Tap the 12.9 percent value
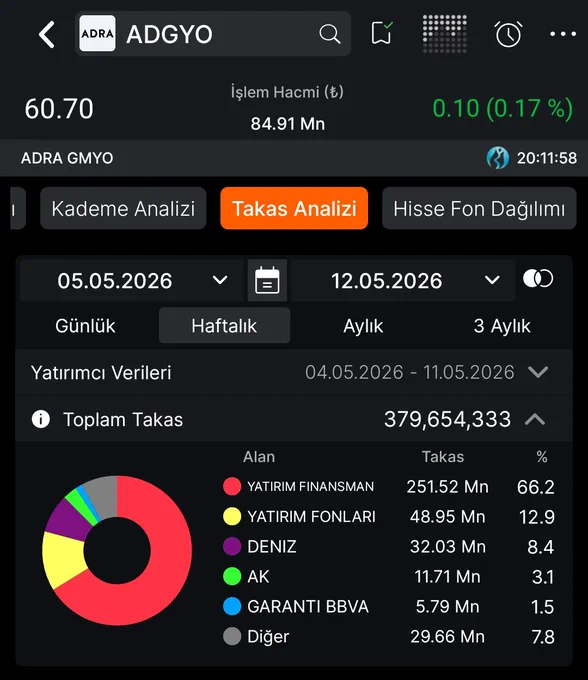The height and width of the screenshot is (680, 588). [x=537, y=517]
